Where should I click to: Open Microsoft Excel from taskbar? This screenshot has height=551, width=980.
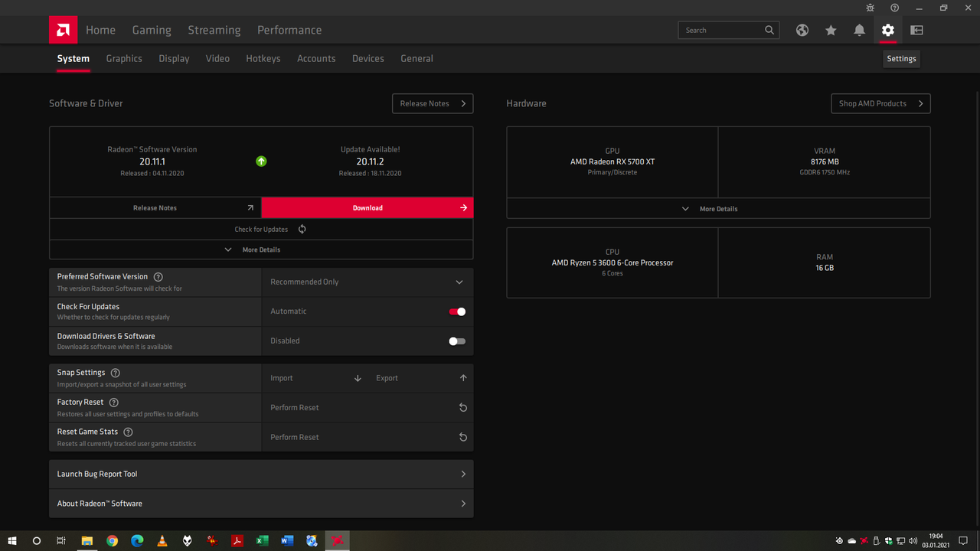262,540
